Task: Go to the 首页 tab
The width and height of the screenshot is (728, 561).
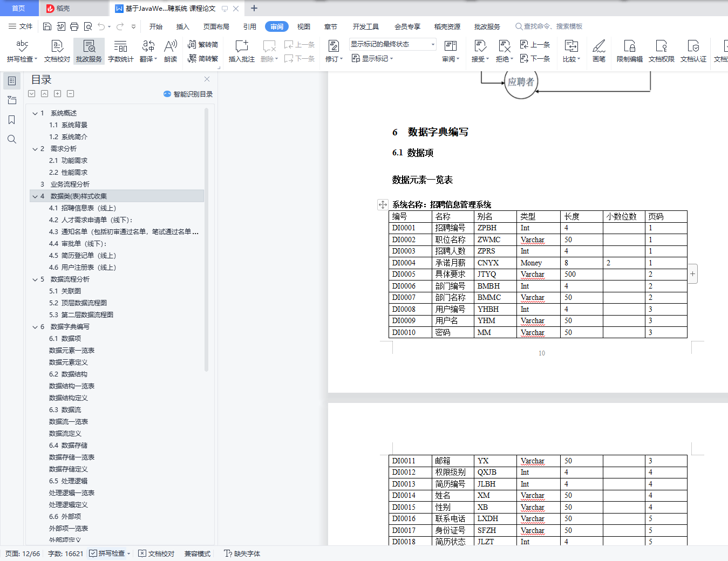Action: [19, 8]
